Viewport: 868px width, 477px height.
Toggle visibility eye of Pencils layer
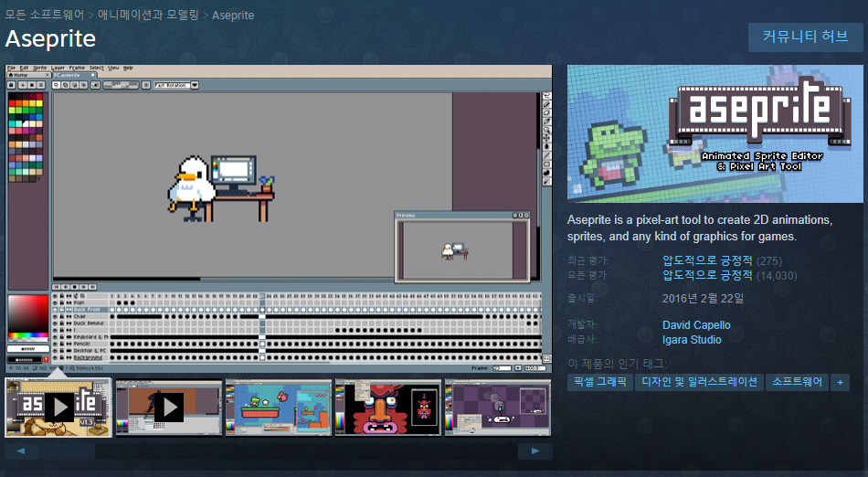[x=55, y=344]
